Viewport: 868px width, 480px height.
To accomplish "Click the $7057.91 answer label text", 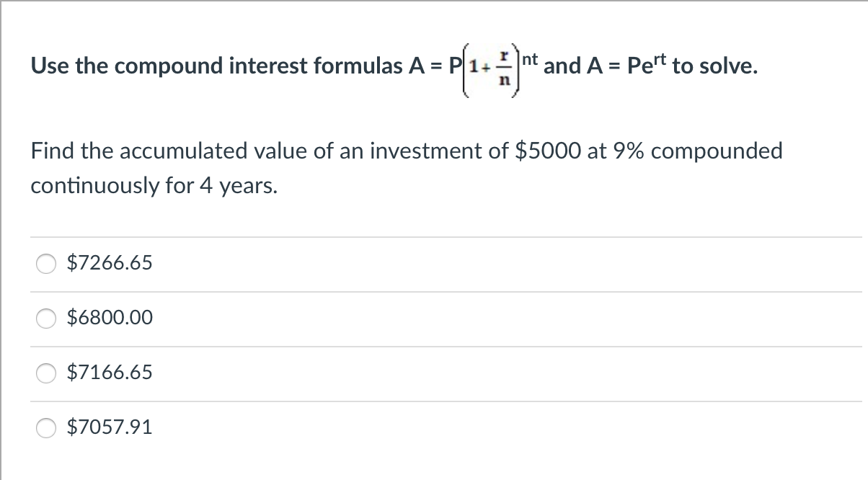I will point(109,427).
